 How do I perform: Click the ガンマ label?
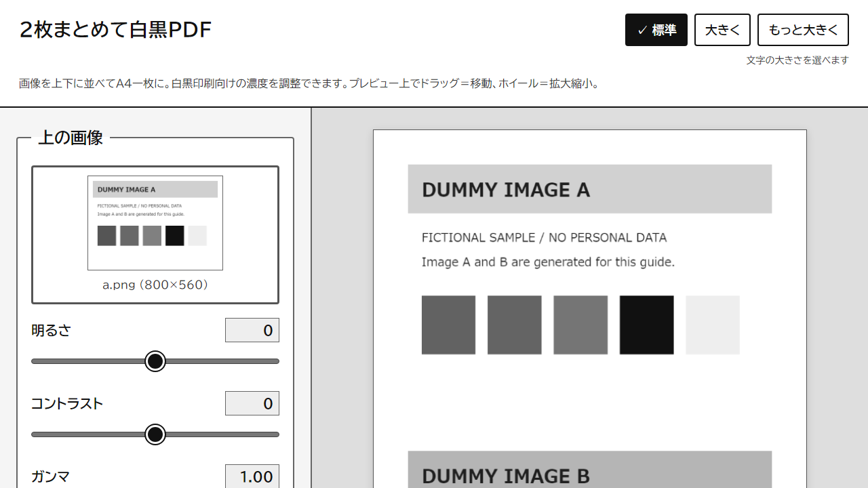click(51, 477)
